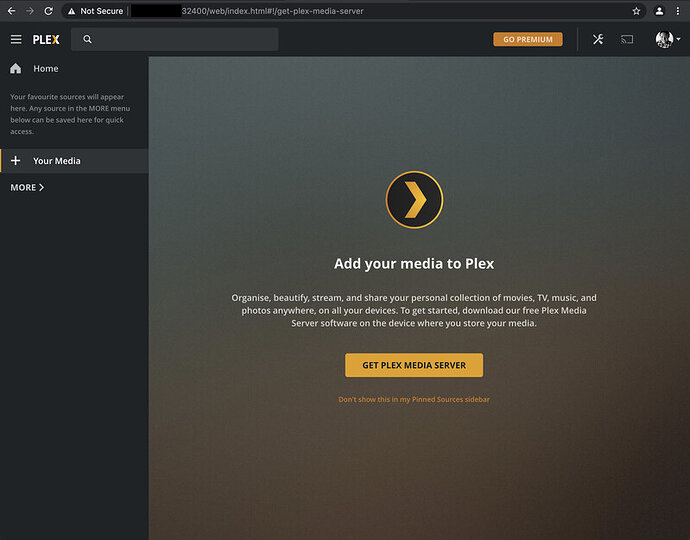Click the Plex logo

(46, 40)
